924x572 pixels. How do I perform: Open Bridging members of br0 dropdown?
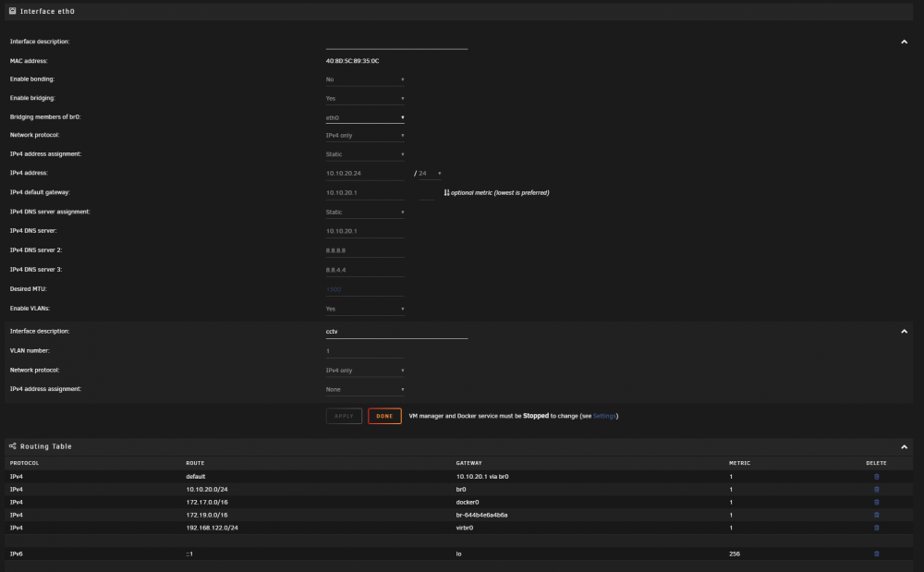point(365,117)
